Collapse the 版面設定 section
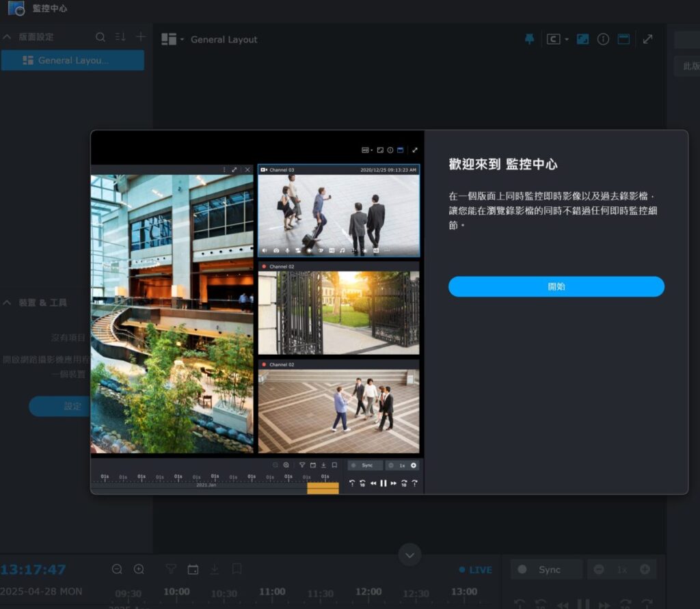Viewport: 700px width, 609px height. coord(7,37)
